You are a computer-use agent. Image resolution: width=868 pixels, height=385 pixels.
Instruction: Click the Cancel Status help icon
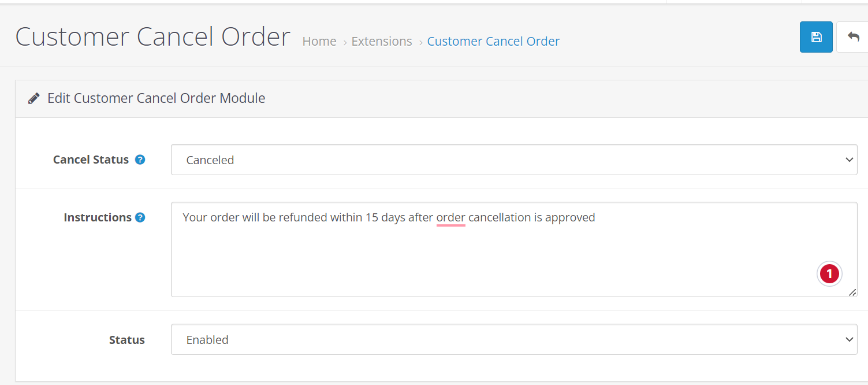point(140,160)
